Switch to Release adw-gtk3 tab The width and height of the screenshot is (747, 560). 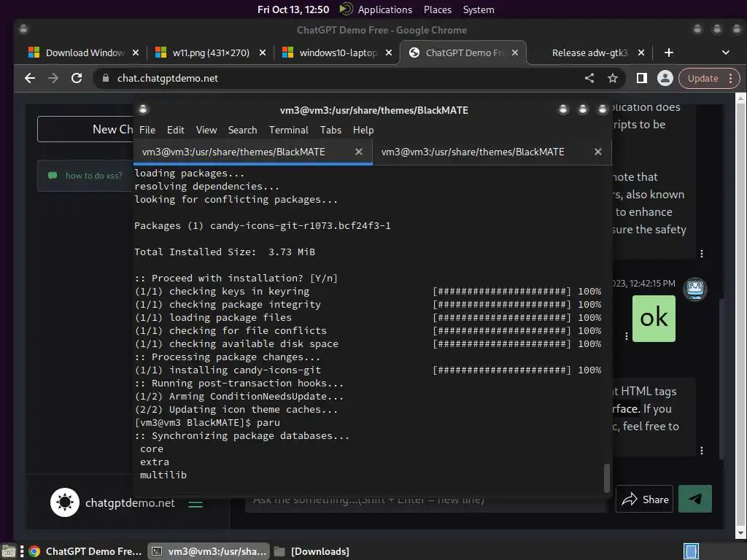(589, 52)
